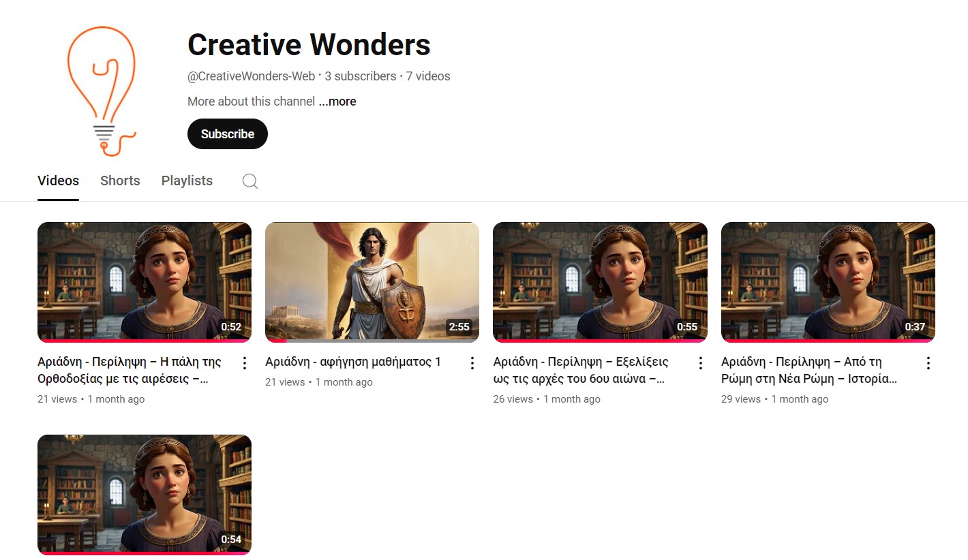Play the 0:52 duration video thumbnail

(144, 282)
